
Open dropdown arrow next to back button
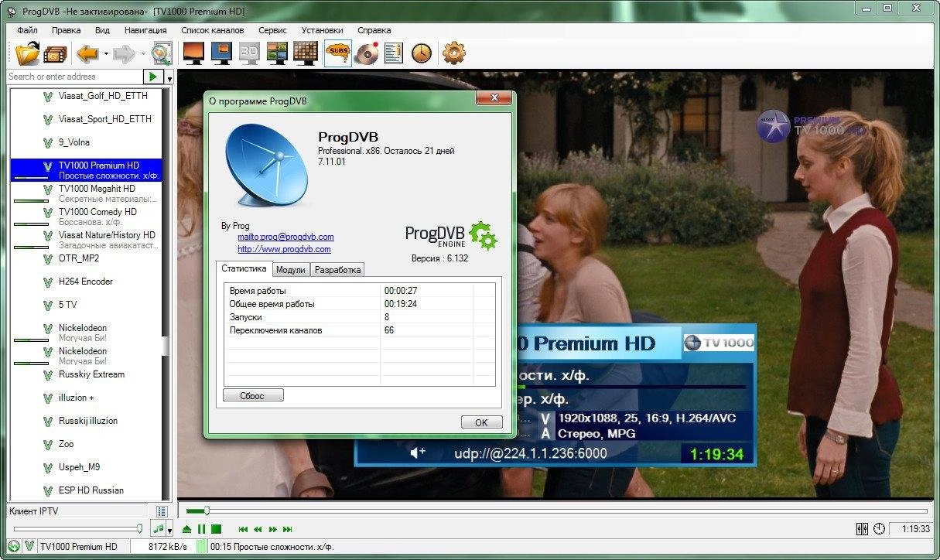106,54
